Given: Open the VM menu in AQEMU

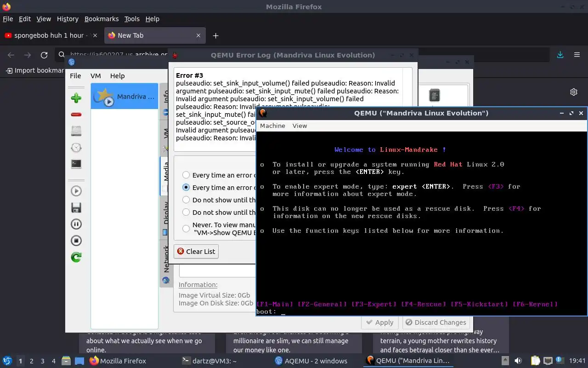Looking at the screenshot, I should pos(96,76).
